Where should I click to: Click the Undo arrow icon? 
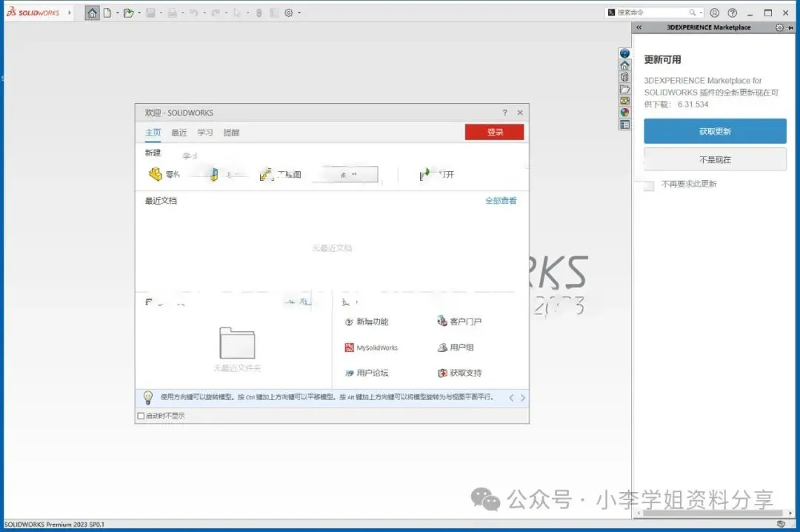click(194, 13)
